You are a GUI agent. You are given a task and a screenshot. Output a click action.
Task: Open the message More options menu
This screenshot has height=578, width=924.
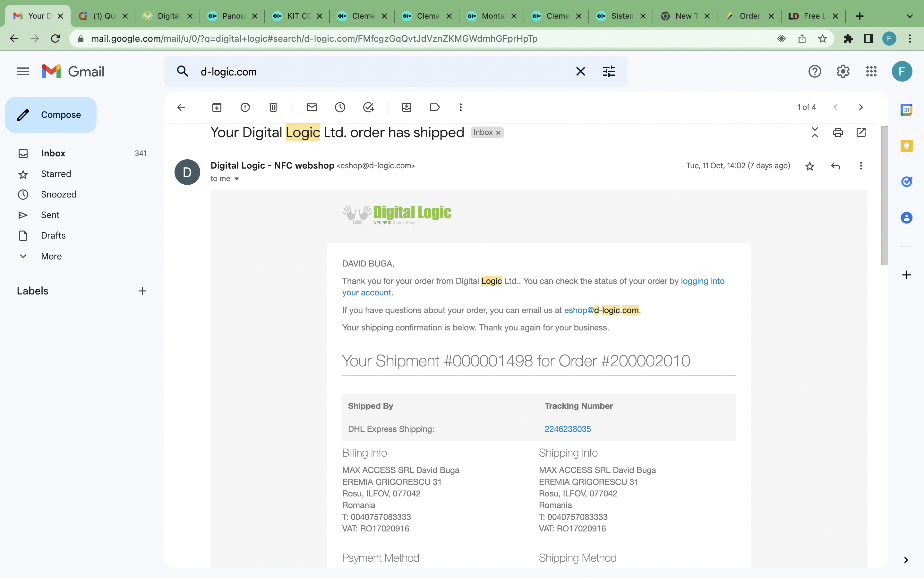(860, 166)
